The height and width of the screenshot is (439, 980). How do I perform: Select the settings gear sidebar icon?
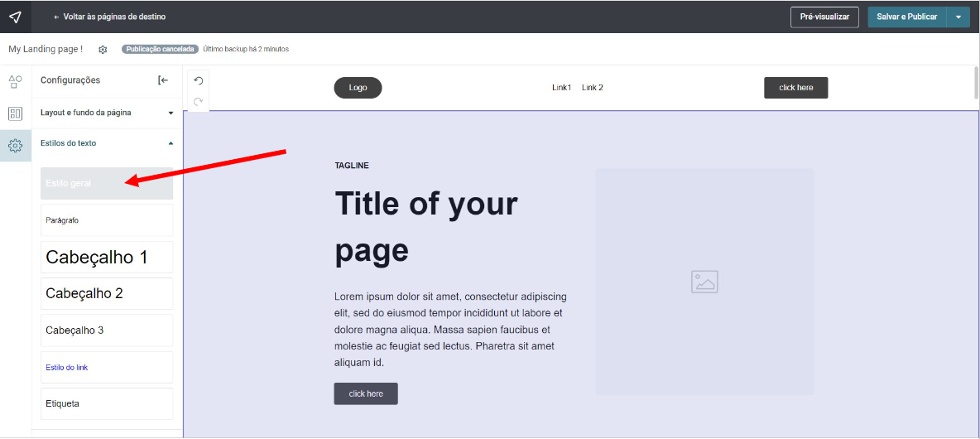[16, 146]
